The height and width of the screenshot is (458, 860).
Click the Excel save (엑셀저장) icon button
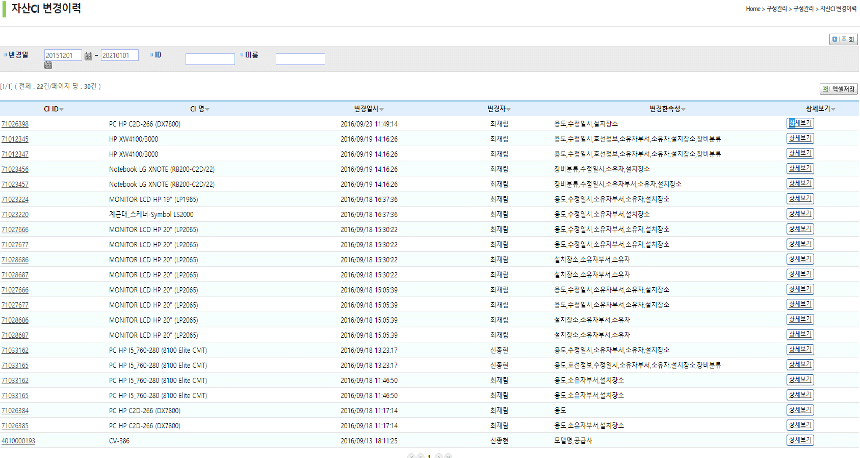point(838,88)
